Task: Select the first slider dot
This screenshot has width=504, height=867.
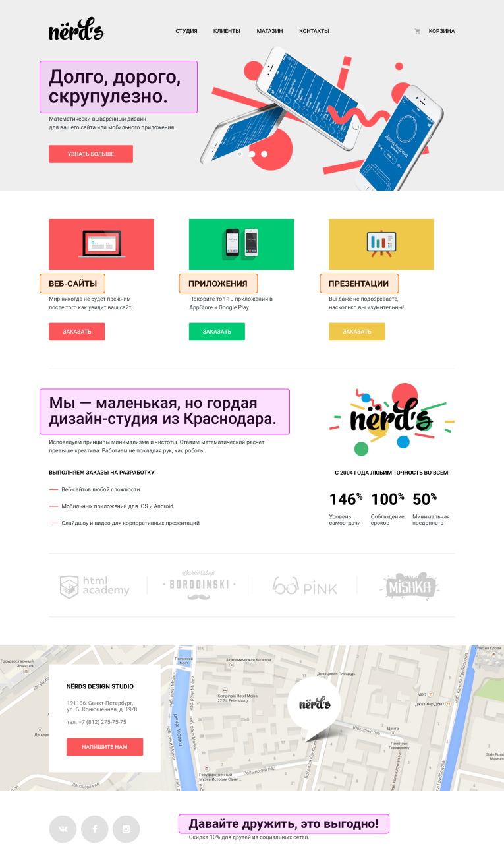Action: 240,154
